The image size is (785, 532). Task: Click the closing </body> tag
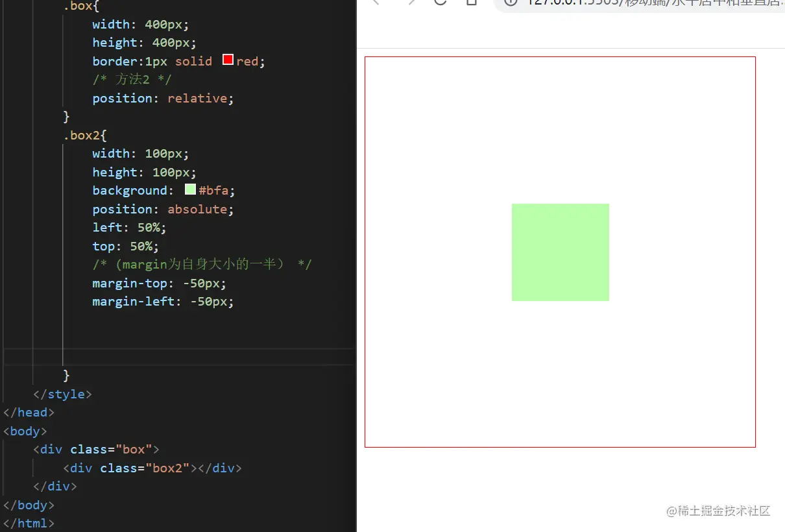click(x=29, y=505)
